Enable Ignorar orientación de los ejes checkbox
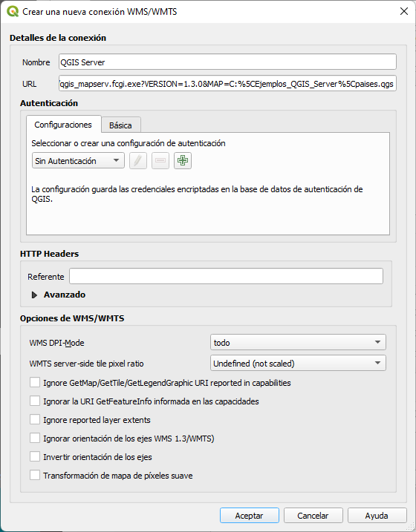416x532 pixels. pyautogui.click(x=35, y=439)
